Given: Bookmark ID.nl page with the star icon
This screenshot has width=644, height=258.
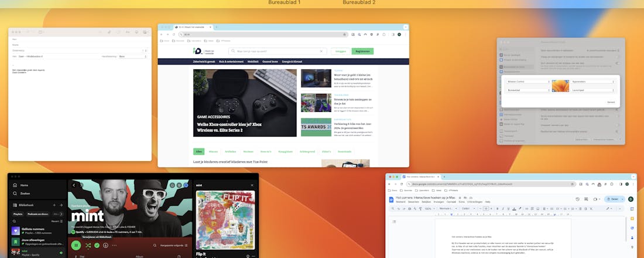Looking at the screenshot, I should pyautogui.click(x=345, y=35).
